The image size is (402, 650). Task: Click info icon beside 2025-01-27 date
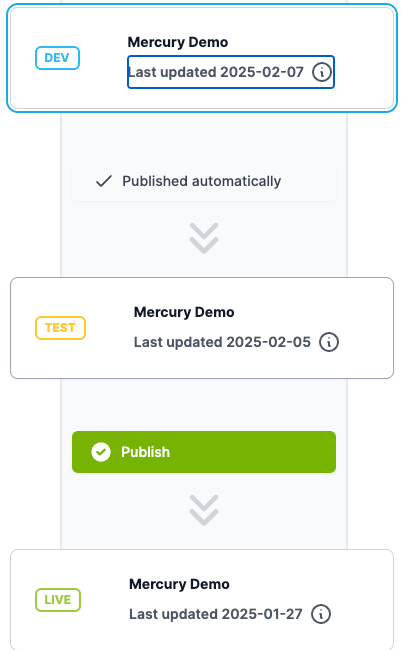click(x=321, y=614)
